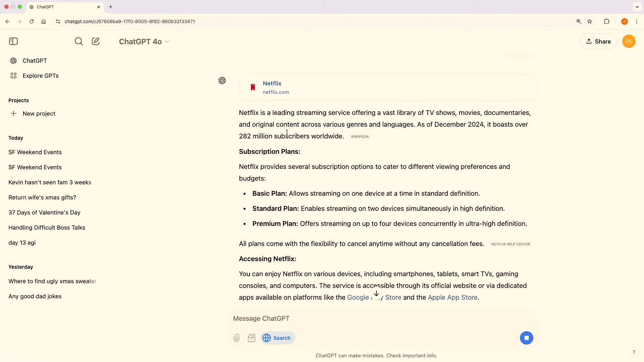This screenshot has height=362, width=644.
Task: Open Explore GPTs in sidebar
Action: point(40,76)
